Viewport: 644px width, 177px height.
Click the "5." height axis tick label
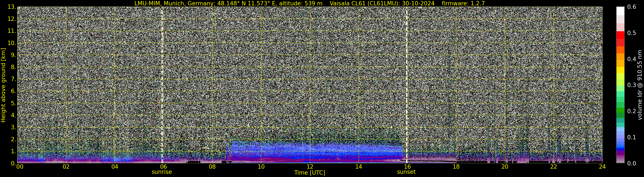(13, 103)
